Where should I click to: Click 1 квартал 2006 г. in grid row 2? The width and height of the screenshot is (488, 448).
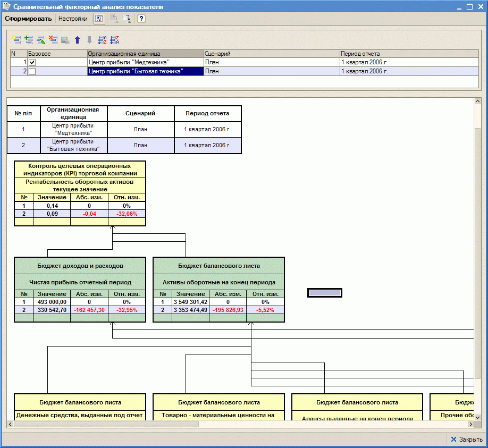pyautogui.click(x=409, y=71)
